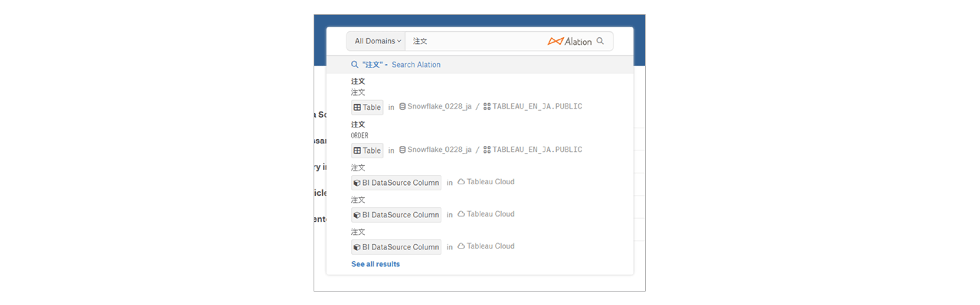Click the search icon beside "注文" suggestion
980x305 pixels.
(355, 65)
